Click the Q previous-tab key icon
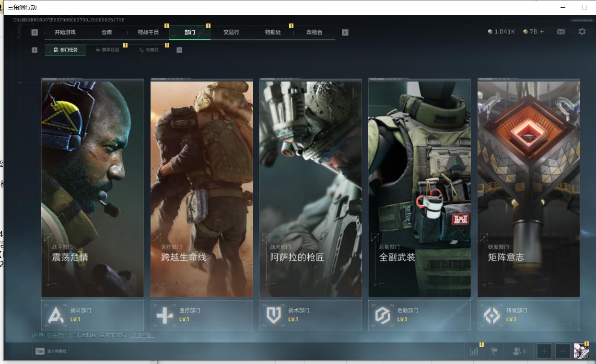This screenshot has width=596, height=364. pyautogui.click(x=35, y=33)
